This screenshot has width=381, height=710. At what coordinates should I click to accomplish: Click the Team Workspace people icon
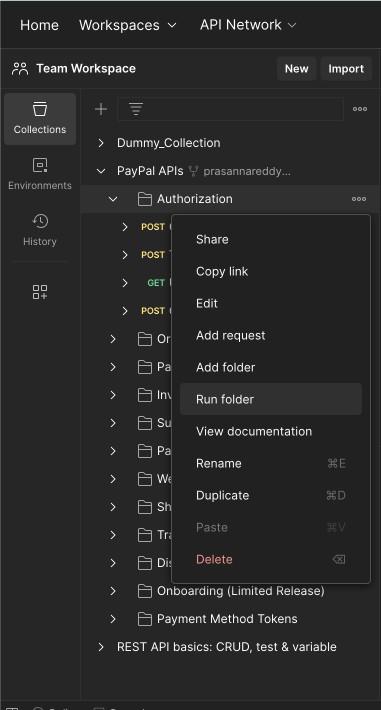20,69
